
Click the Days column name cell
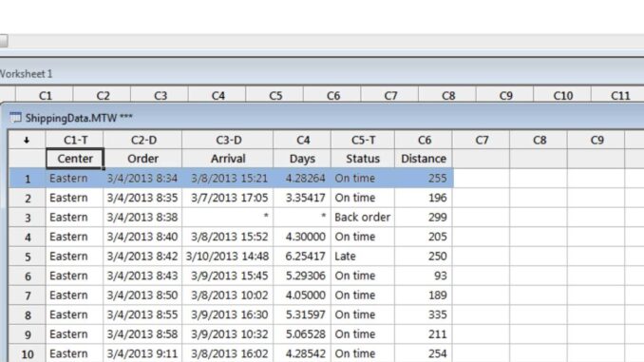(302, 159)
